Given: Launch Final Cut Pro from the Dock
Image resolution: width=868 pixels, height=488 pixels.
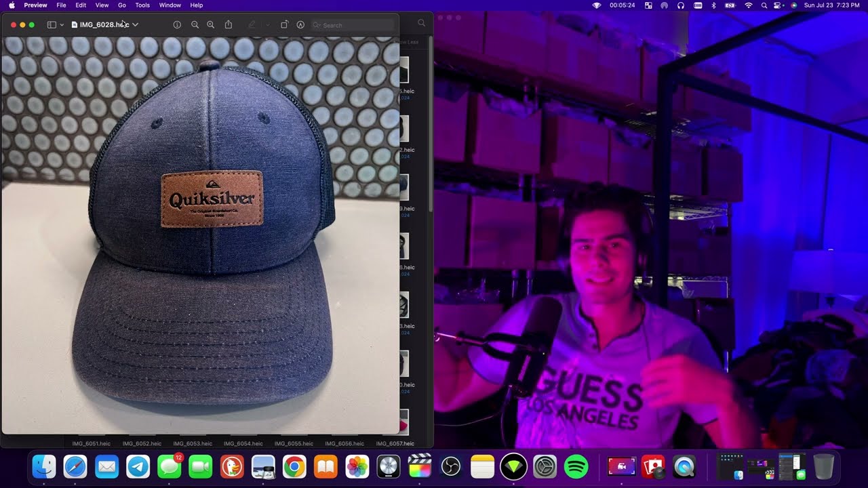Looking at the screenshot, I should tap(420, 466).
